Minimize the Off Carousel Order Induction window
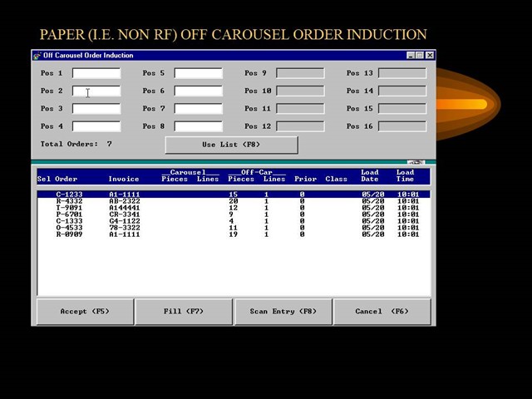Screen dimensions: 532x399 coord(411,56)
